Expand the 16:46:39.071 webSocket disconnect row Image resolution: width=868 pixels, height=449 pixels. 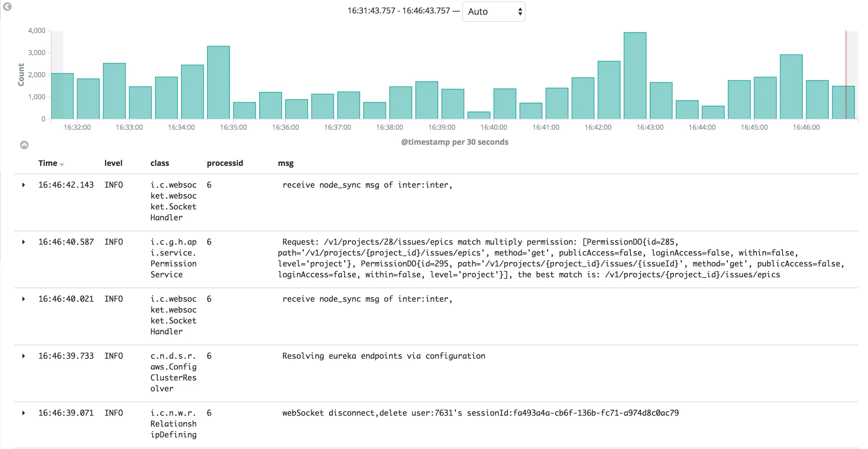pyautogui.click(x=23, y=413)
